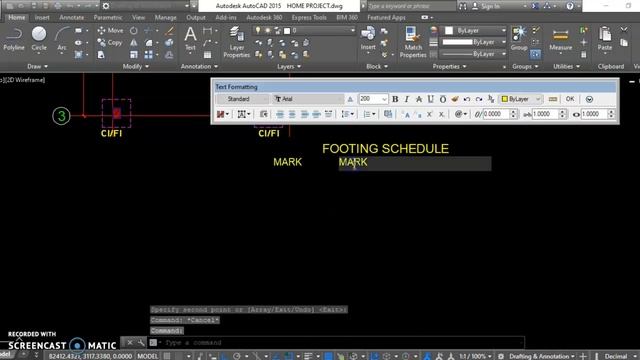Select the Measure utility tool
Viewport: 640px width, 360px height.
point(560,39)
